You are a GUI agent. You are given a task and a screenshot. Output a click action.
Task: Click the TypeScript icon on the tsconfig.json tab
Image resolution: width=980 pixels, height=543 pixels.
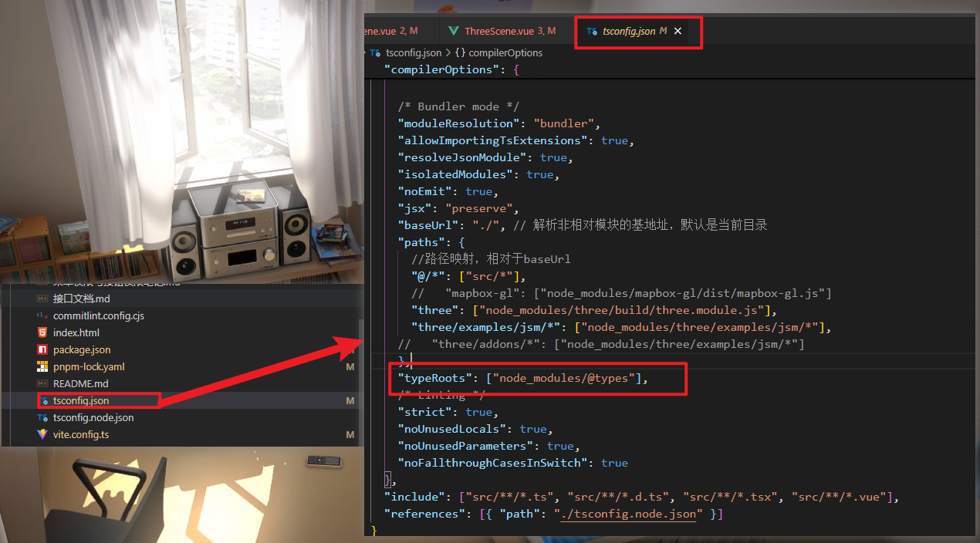click(591, 31)
